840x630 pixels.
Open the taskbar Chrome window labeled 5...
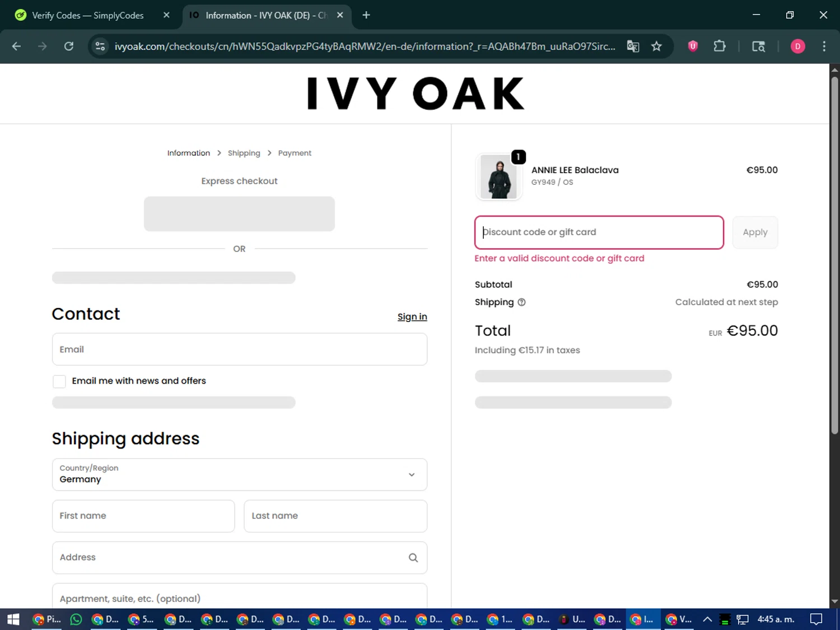142,619
